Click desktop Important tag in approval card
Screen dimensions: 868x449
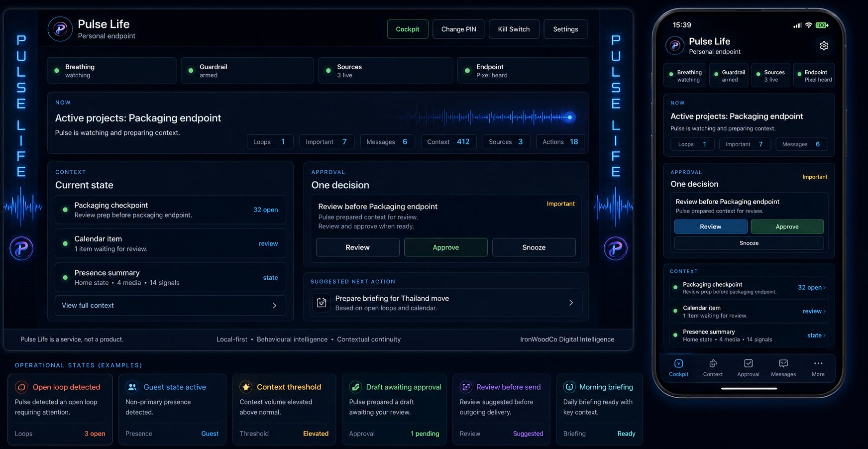560,204
